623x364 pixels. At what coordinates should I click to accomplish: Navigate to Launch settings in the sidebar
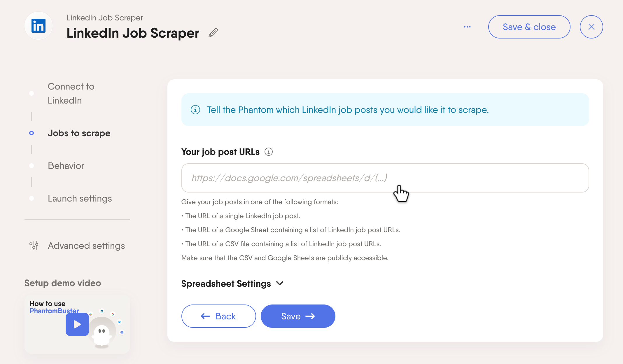click(x=80, y=199)
